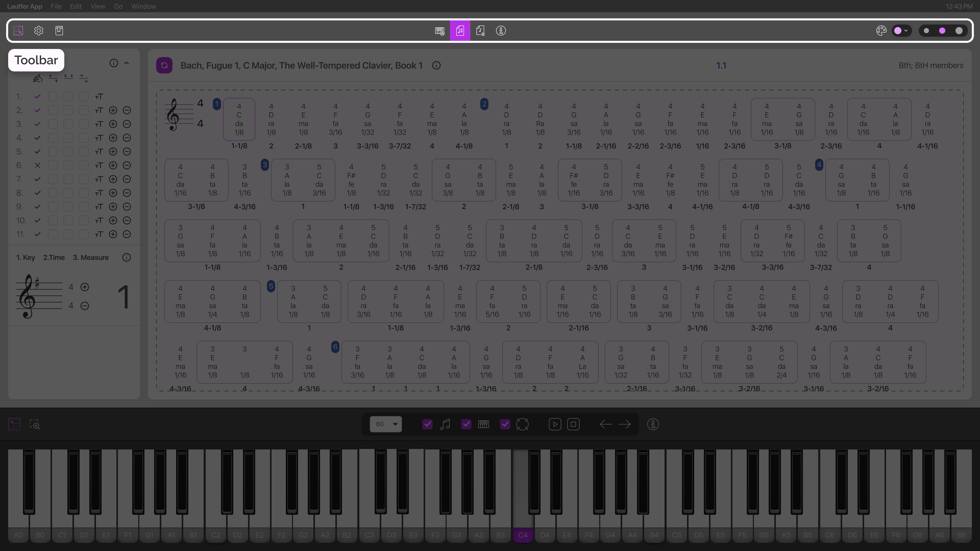Collapse the left voices panel chevron
980x551 pixels.
click(127, 63)
